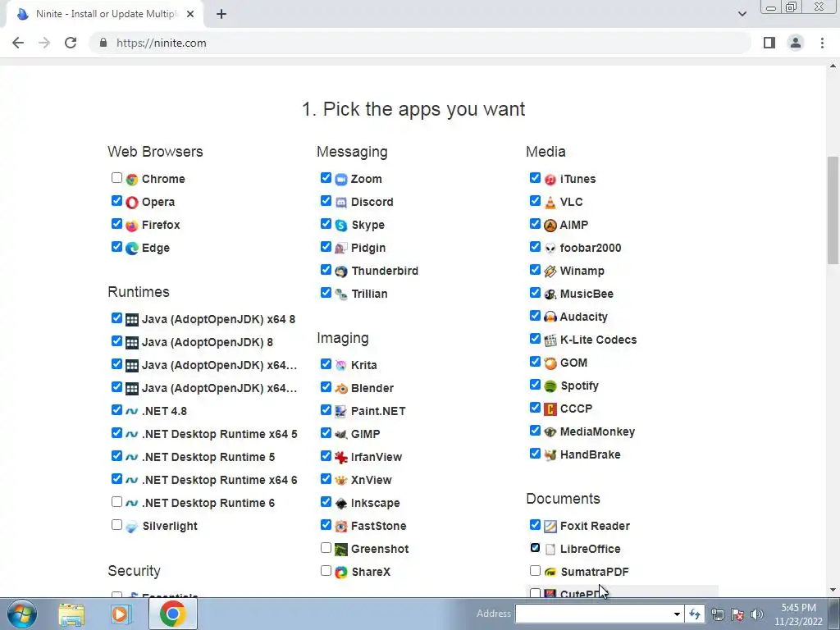Screen dimensions: 840x630
Task: Open the side panel button
Action: [769, 43]
